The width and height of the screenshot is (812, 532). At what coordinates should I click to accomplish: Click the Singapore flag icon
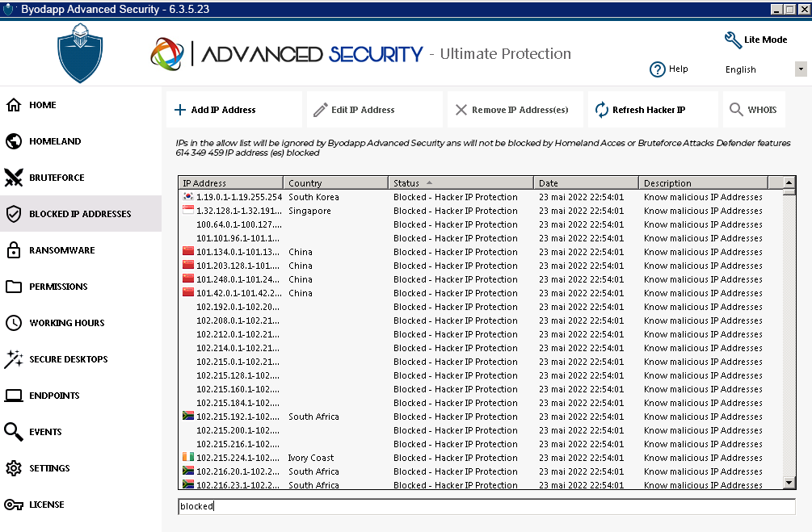(x=188, y=210)
